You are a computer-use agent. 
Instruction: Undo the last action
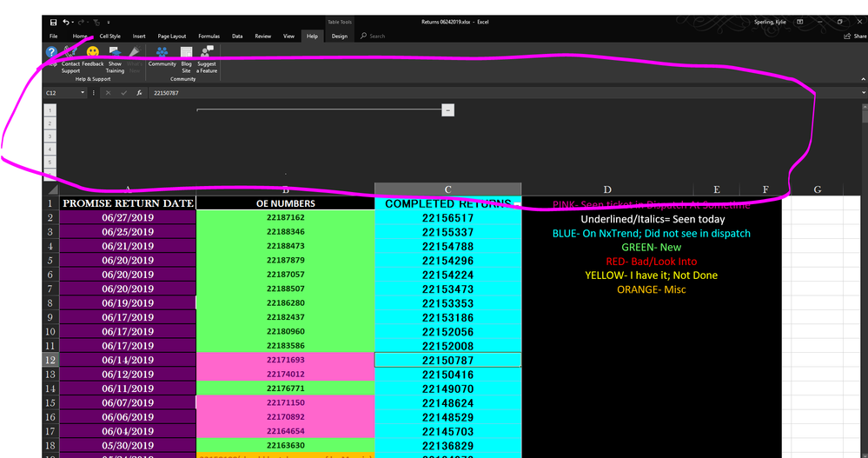(x=66, y=22)
